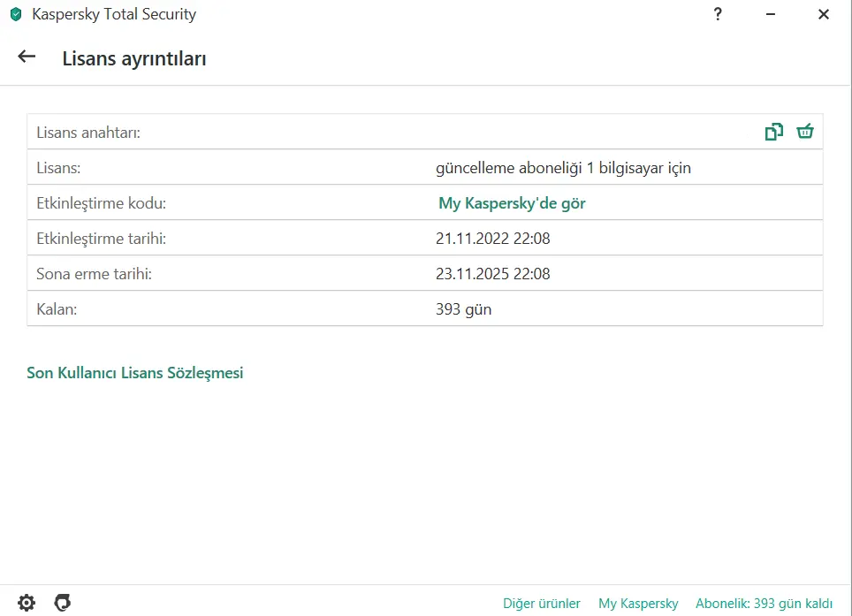The height and width of the screenshot is (616, 852).
Task: Open help with the question mark
Action: pyautogui.click(x=718, y=14)
